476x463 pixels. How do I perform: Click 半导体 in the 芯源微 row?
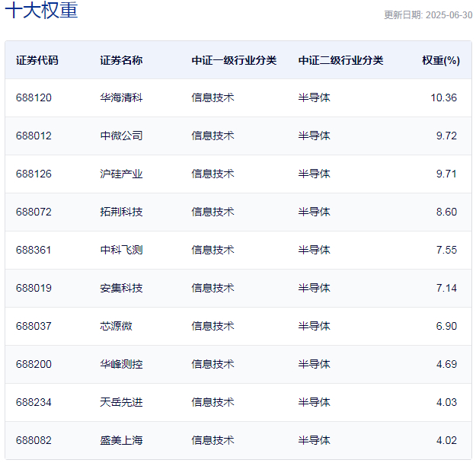[x=315, y=326]
